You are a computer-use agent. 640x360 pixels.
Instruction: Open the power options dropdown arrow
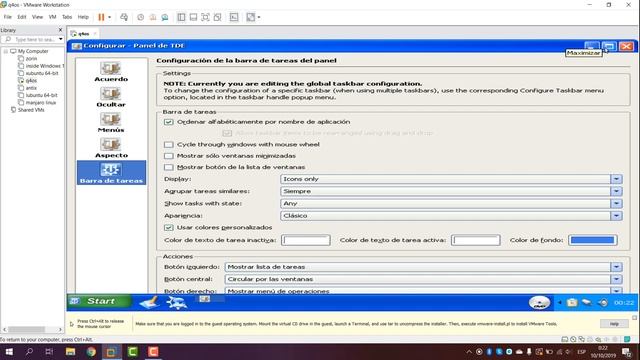[109, 17]
